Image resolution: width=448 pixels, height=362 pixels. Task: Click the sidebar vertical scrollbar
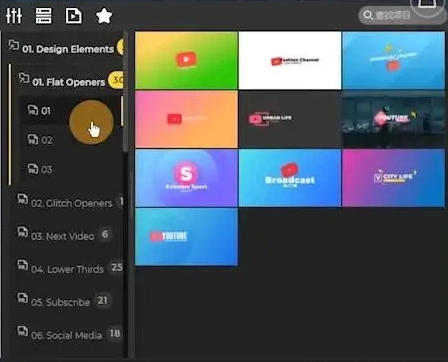pos(126,93)
